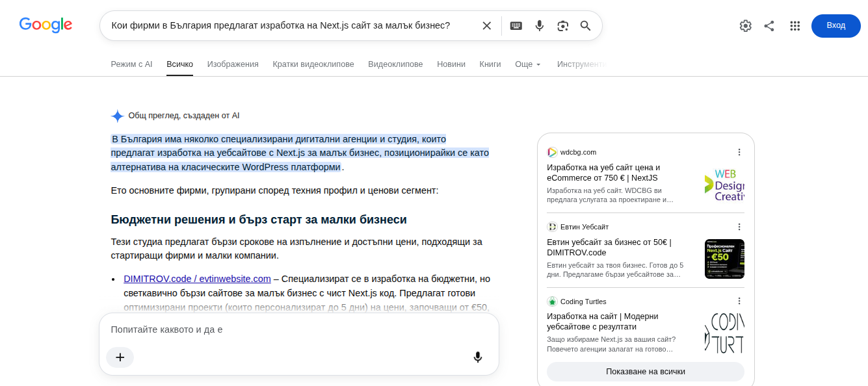This screenshot has width=868, height=386.
Task: Click the Coding Turtles favicon
Action: [552, 302]
